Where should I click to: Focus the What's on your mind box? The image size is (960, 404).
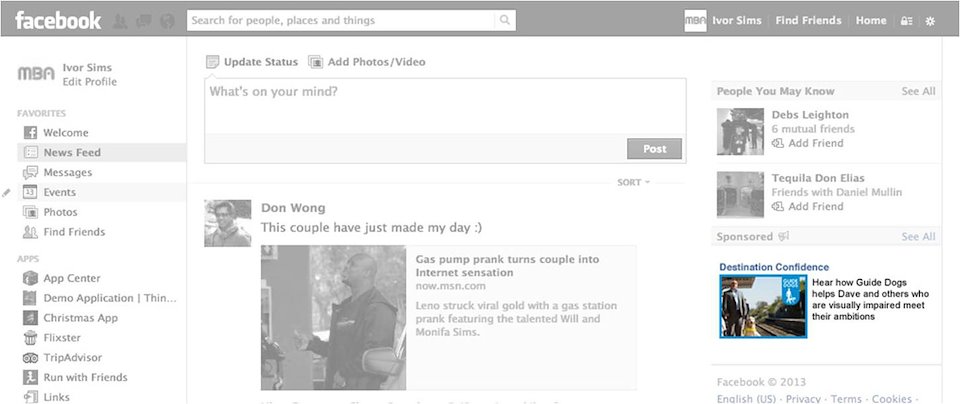click(445, 105)
